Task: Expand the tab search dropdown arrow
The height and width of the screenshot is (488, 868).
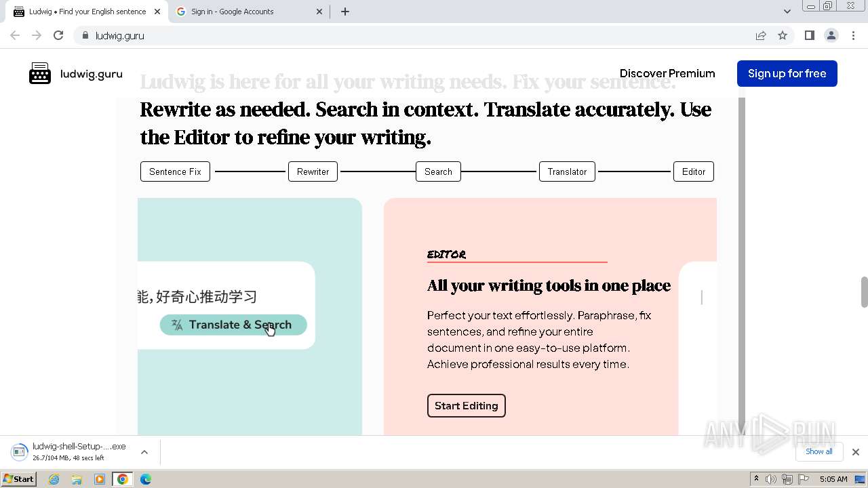Action: [x=787, y=12]
